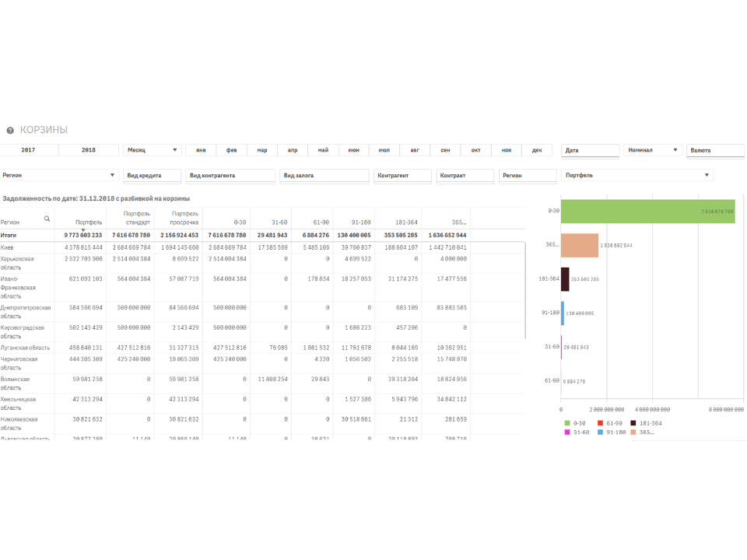Click the blue 91-180 legend swatch

[x=600, y=431]
